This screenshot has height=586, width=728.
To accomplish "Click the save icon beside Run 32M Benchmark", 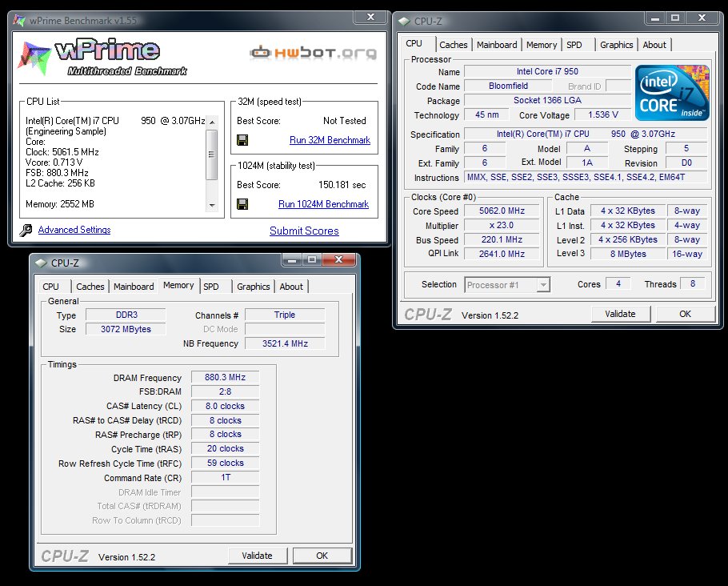I will click(x=242, y=140).
